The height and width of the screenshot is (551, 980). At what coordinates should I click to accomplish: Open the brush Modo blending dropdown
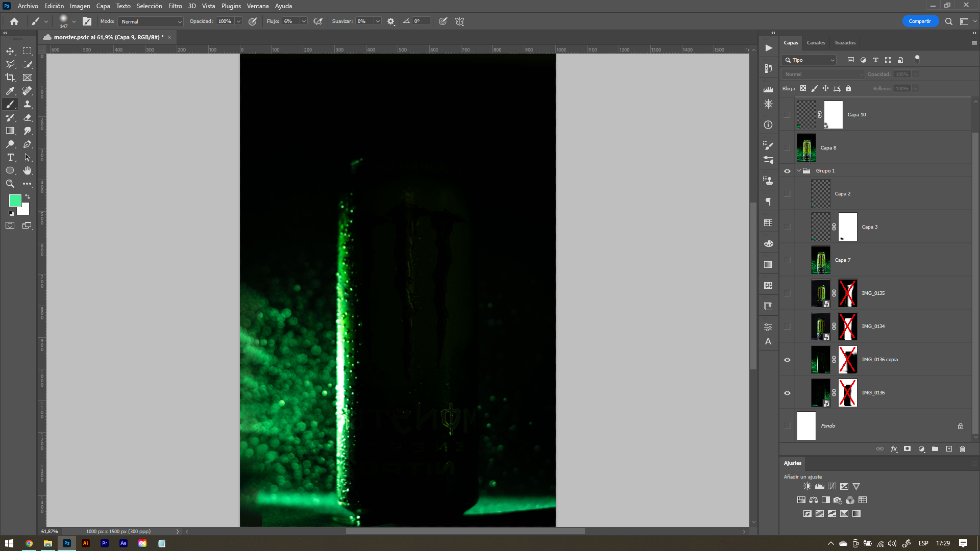[151, 21]
